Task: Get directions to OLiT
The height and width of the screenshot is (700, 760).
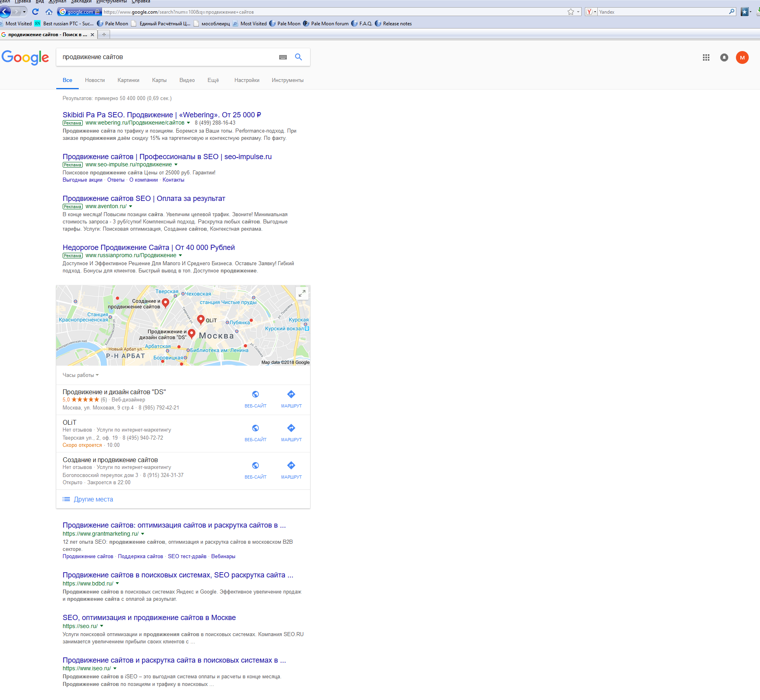Action: pos(291,433)
